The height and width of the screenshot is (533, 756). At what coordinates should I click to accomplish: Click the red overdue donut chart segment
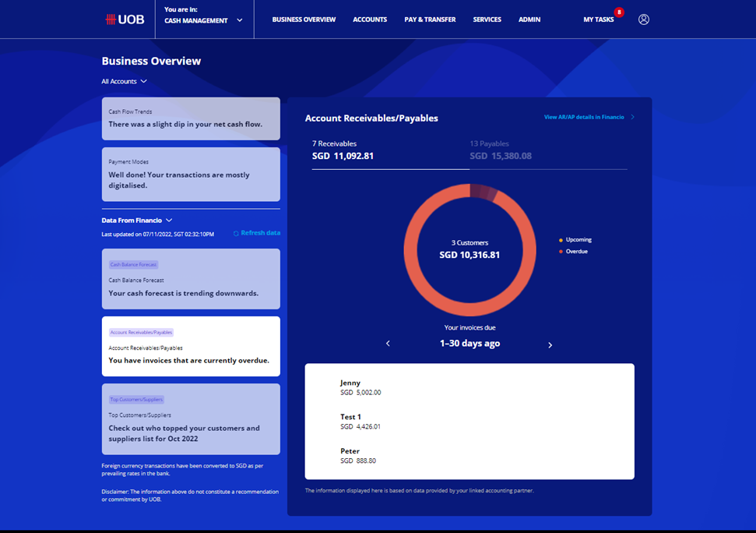(x=470, y=309)
